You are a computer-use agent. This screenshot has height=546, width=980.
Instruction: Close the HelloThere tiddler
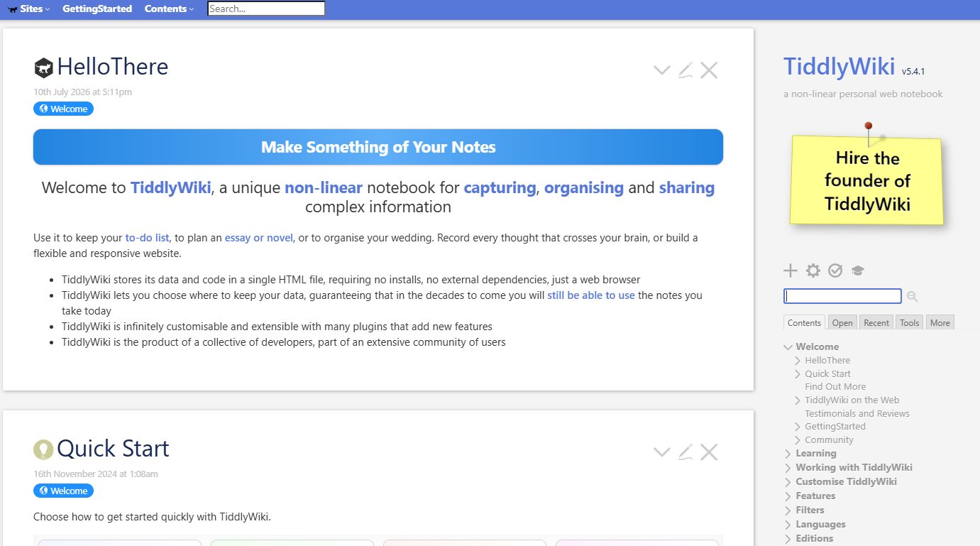tap(709, 70)
